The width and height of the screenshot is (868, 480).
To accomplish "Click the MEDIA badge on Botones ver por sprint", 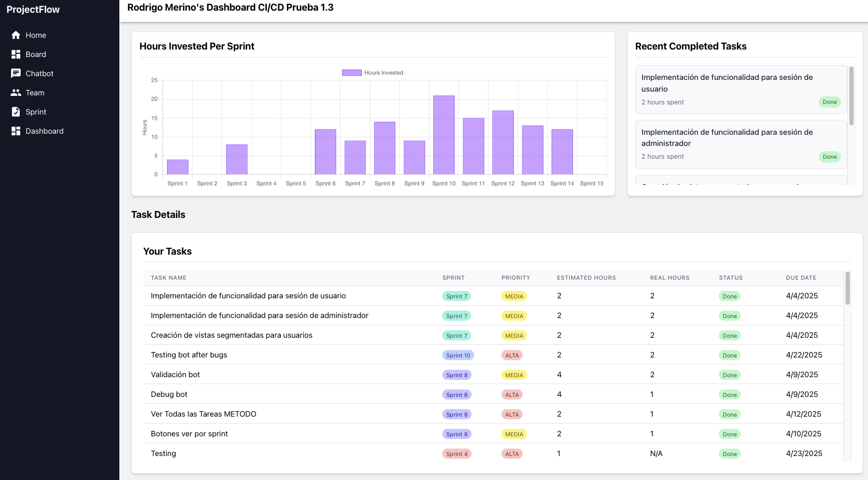I will pos(514,434).
